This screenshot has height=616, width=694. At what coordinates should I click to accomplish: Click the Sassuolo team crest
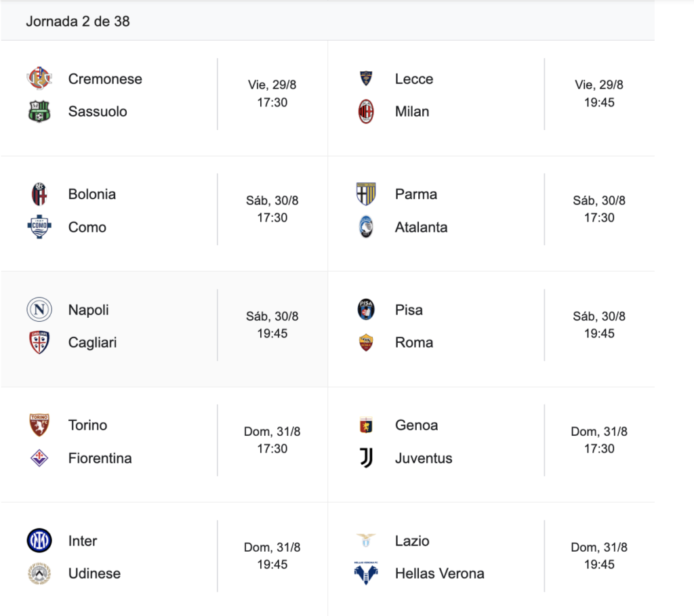(39, 112)
